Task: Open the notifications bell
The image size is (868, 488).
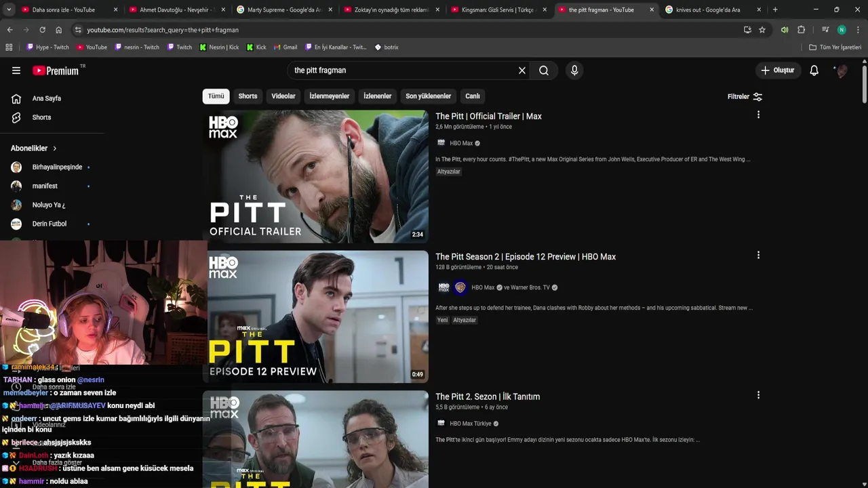Action: click(814, 70)
